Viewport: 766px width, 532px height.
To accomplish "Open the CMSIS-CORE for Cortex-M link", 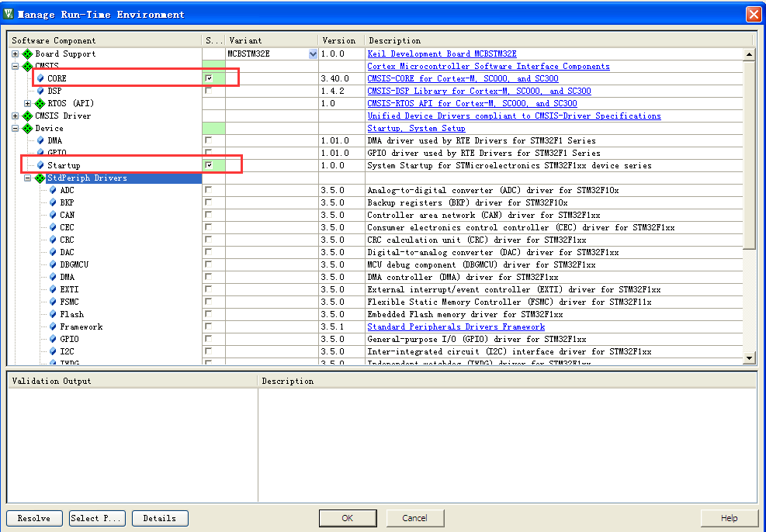I will (463, 78).
